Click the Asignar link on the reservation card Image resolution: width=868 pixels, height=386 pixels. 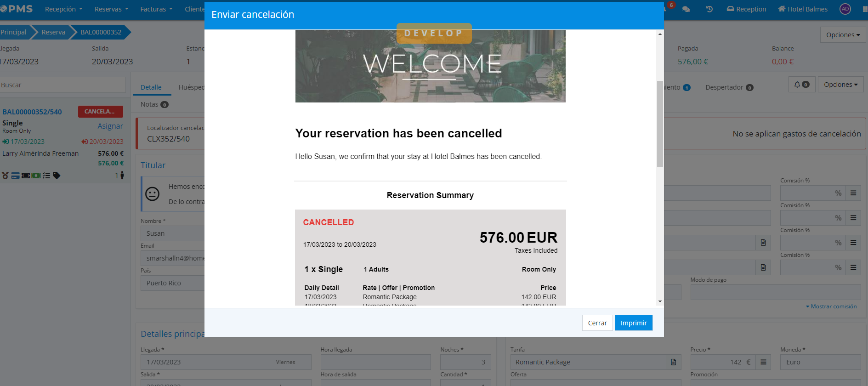coord(110,126)
